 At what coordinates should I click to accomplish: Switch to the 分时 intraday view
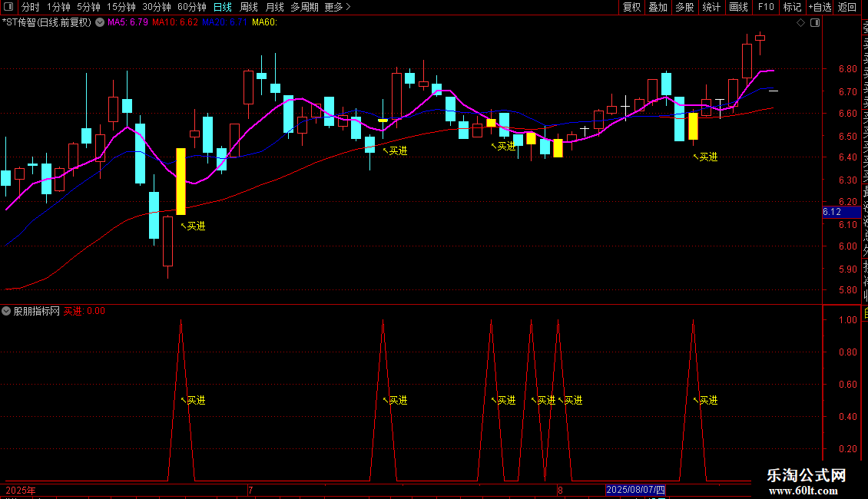[31, 7]
